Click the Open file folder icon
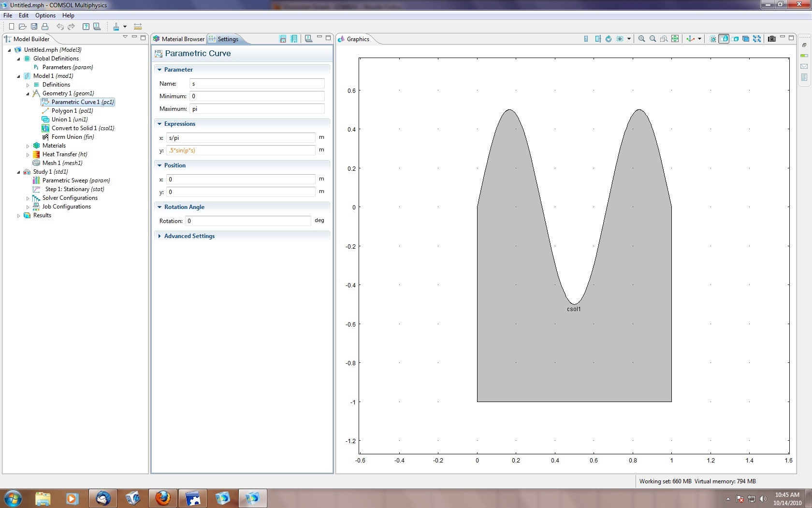The image size is (812, 508). [22, 27]
